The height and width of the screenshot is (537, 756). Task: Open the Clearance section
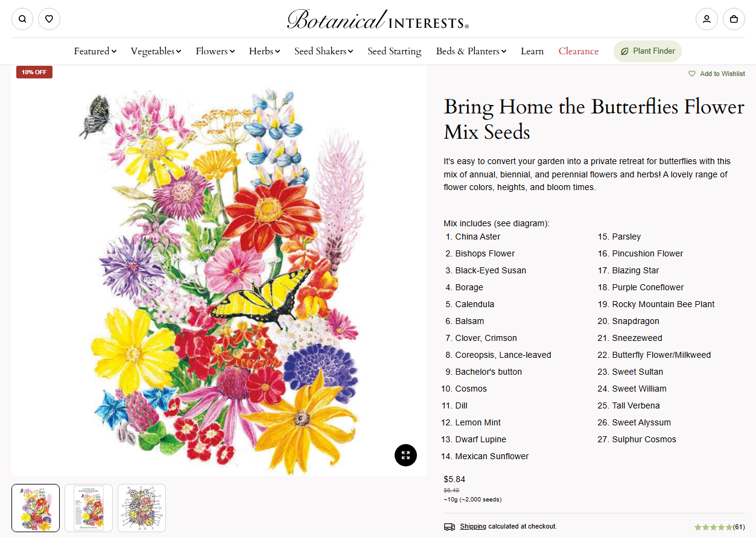coord(579,51)
